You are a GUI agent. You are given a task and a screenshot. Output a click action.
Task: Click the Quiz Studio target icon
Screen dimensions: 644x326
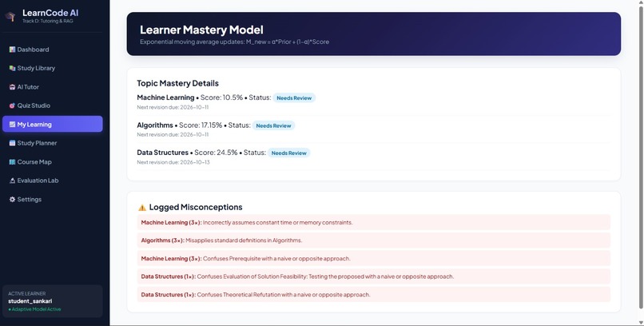tap(12, 105)
